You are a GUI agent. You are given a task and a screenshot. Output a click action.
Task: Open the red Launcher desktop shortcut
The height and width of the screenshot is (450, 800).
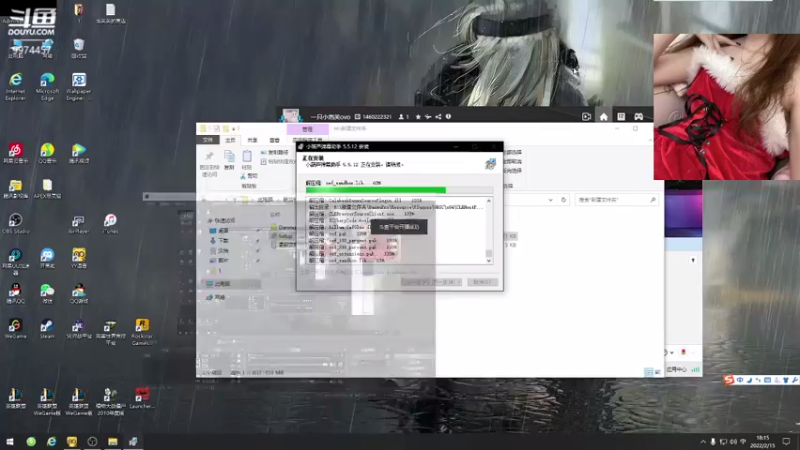(x=142, y=398)
